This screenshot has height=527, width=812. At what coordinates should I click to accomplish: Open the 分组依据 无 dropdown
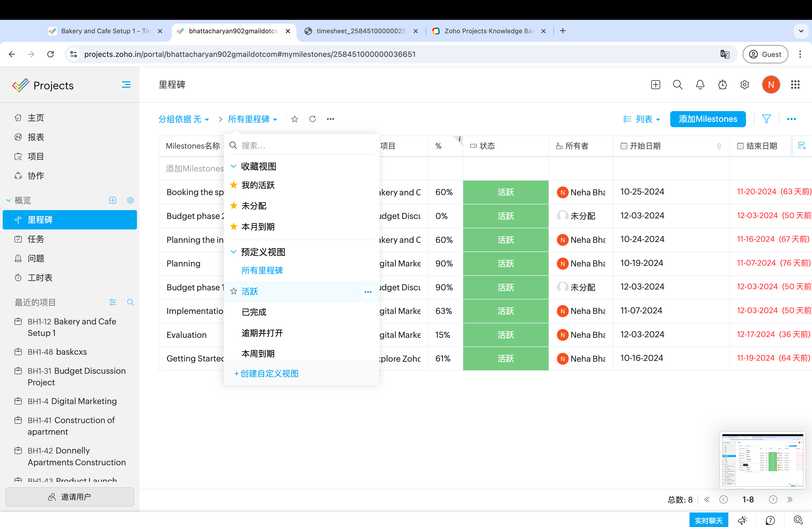184,119
